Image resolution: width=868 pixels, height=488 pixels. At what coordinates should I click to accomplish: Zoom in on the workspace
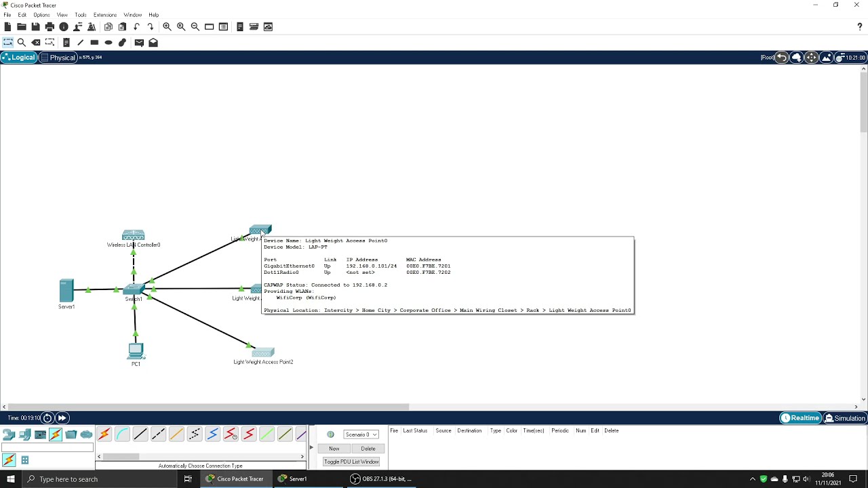pos(167,26)
